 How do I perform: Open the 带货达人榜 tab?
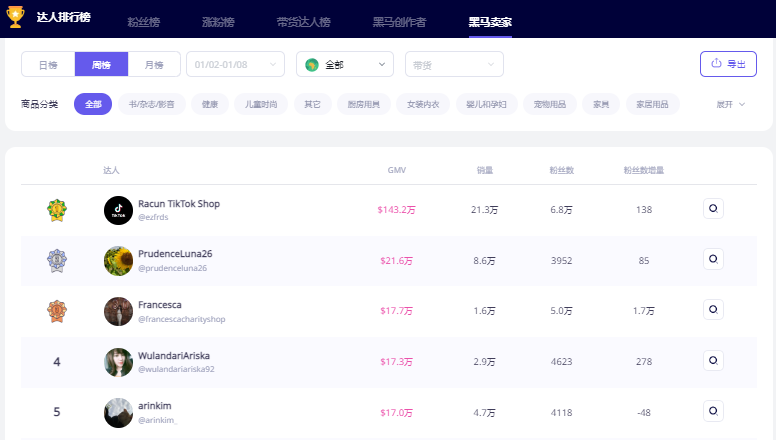pyautogui.click(x=303, y=22)
